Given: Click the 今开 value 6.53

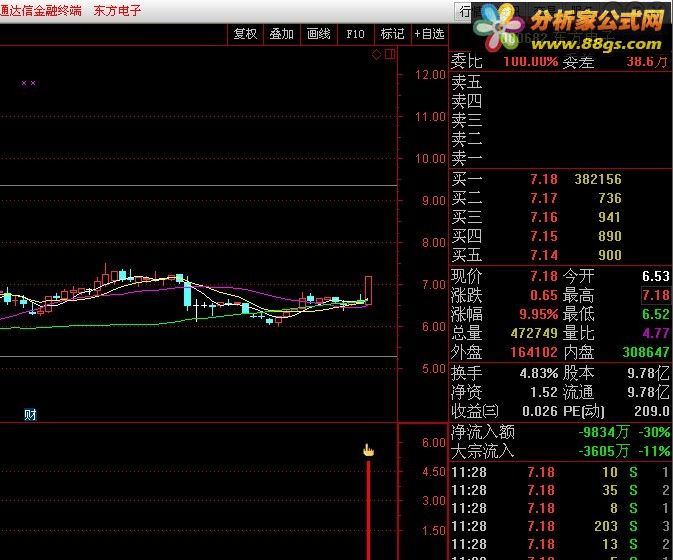Looking at the screenshot, I should pos(655,276).
